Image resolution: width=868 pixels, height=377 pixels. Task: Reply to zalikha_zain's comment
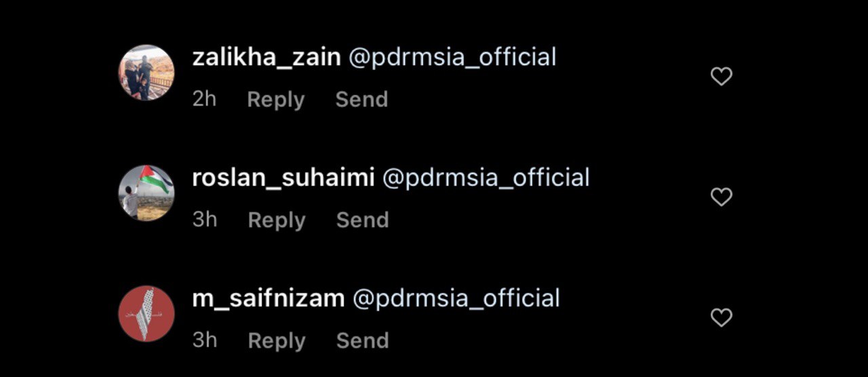(276, 100)
